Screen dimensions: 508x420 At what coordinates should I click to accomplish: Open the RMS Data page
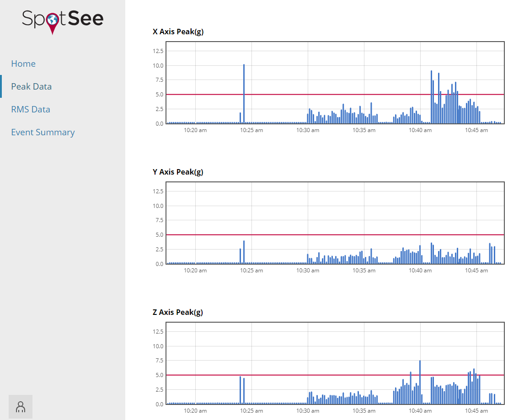pyautogui.click(x=31, y=109)
